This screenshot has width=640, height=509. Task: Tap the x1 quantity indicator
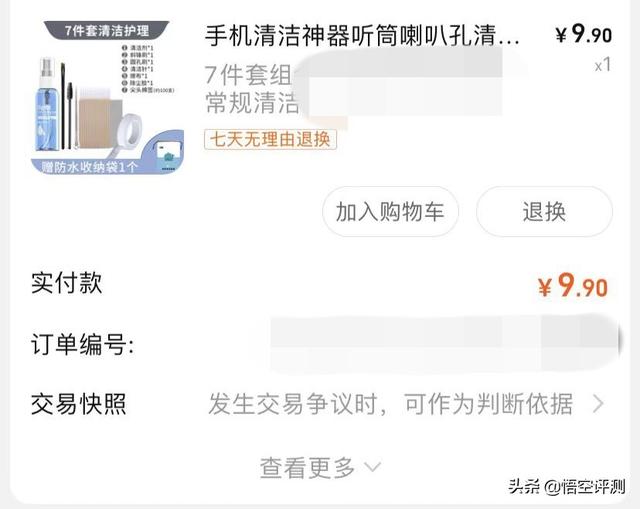point(602,65)
